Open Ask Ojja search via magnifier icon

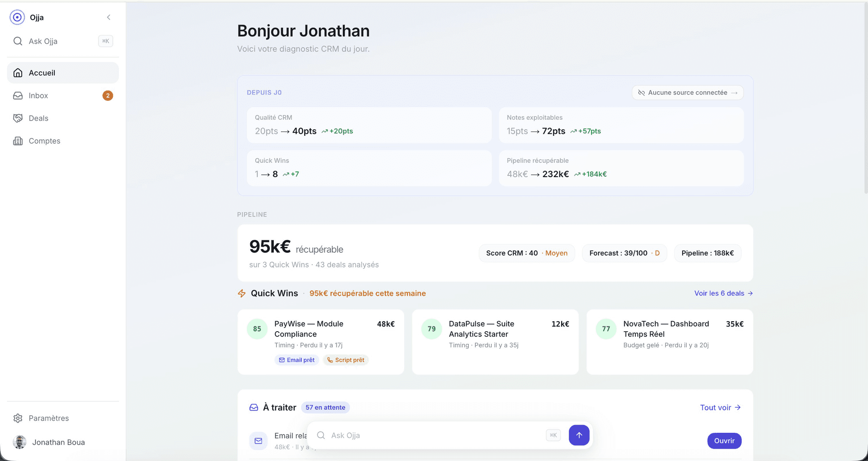pos(18,41)
